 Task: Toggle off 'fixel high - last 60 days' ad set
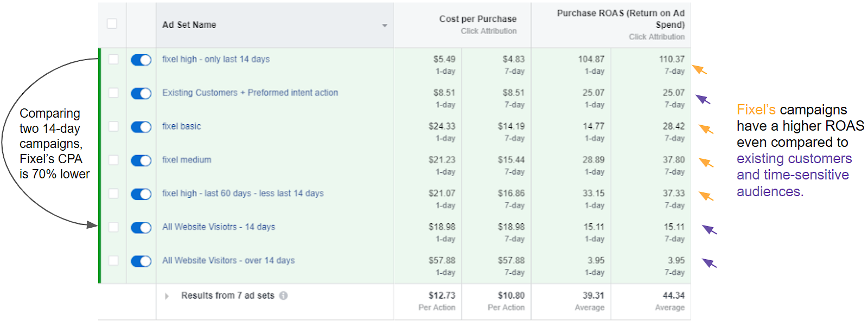click(x=141, y=194)
